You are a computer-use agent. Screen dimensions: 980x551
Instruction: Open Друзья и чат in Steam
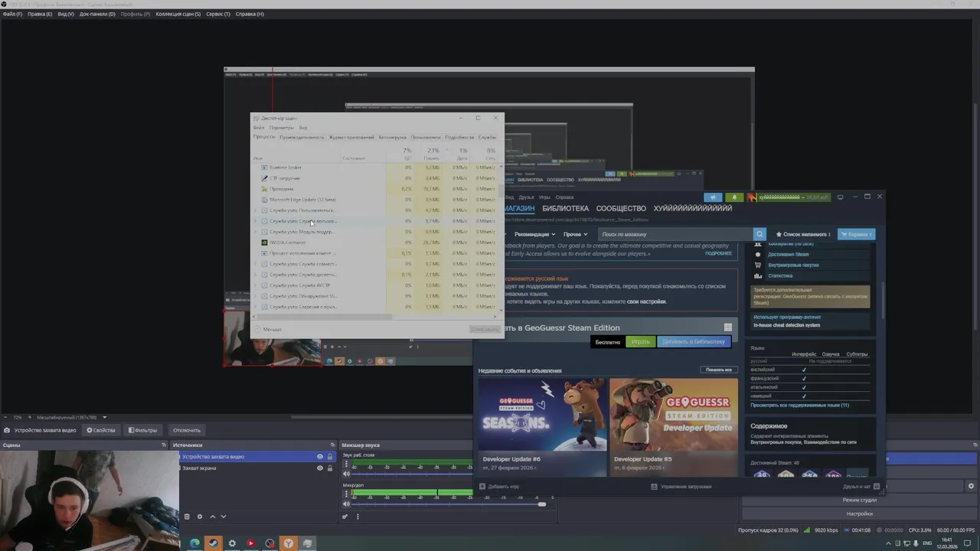[861, 486]
